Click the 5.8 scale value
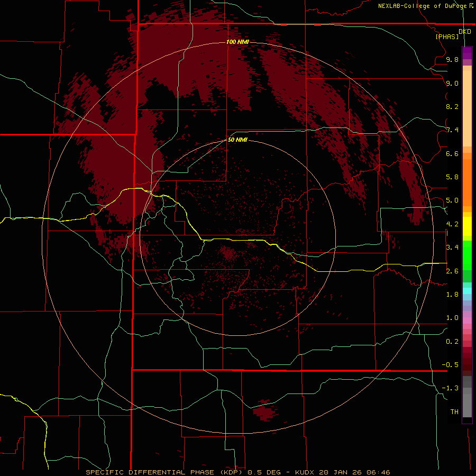 [x=452, y=177]
